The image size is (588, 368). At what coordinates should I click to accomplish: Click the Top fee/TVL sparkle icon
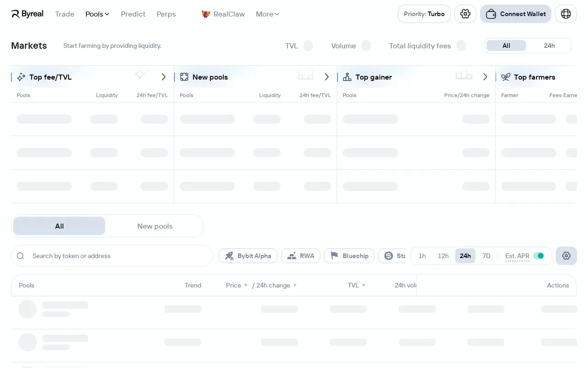coord(21,77)
